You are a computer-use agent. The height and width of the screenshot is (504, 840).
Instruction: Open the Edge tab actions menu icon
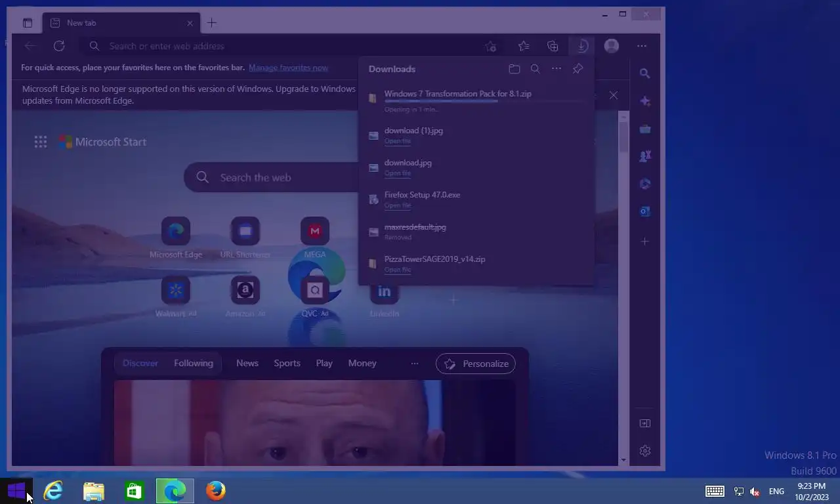click(x=28, y=23)
